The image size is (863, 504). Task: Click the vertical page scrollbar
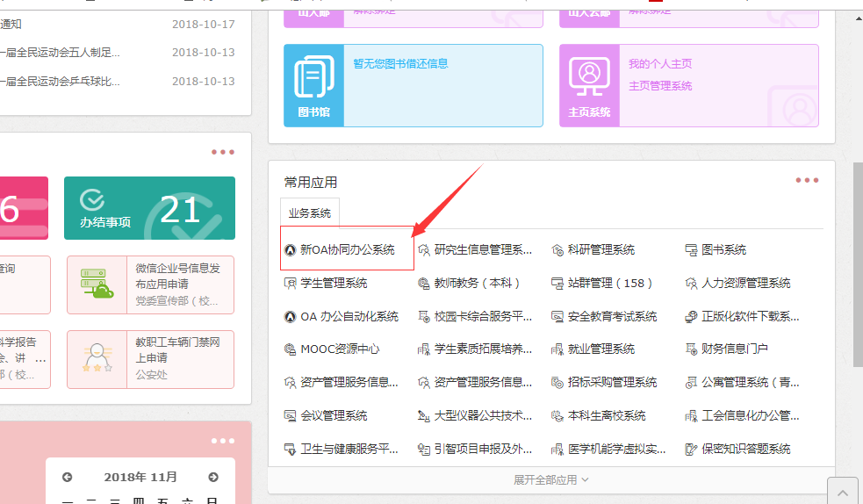pos(856,263)
